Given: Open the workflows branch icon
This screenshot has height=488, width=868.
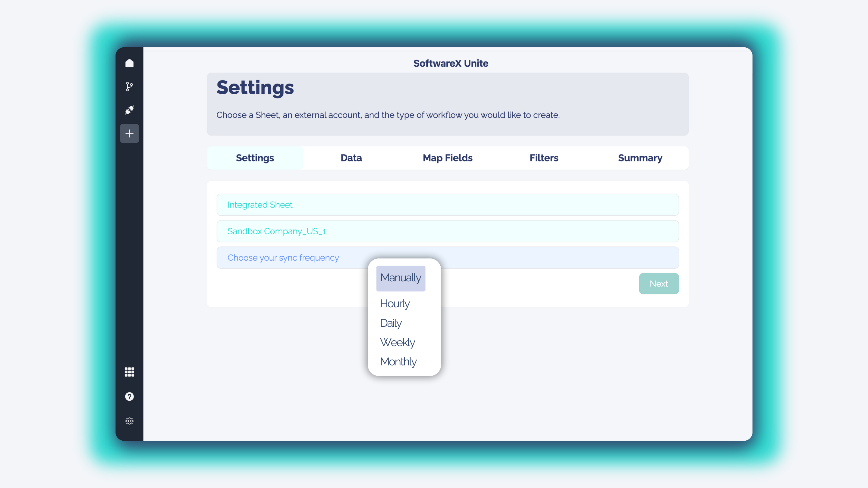Looking at the screenshot, I should (129, 86).
